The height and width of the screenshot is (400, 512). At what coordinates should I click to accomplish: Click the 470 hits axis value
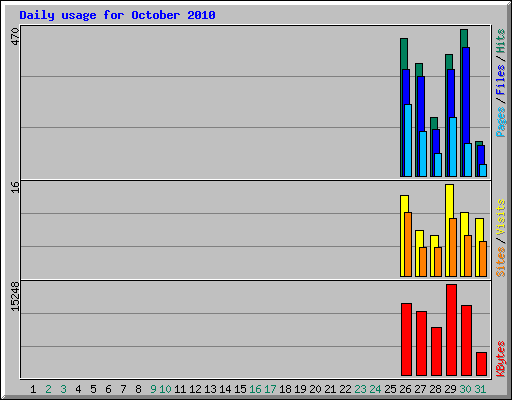coord(15,37)
